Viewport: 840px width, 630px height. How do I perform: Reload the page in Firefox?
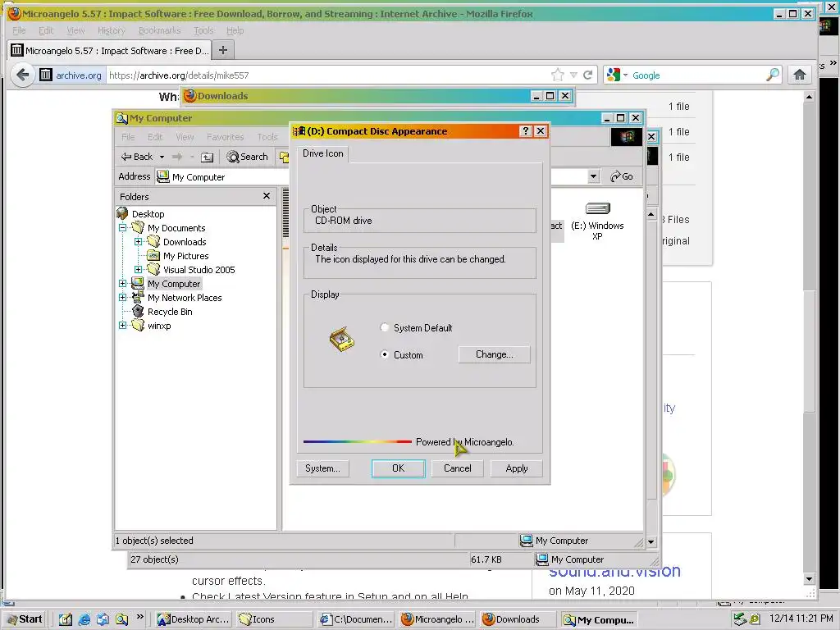(x=588, y=75)
